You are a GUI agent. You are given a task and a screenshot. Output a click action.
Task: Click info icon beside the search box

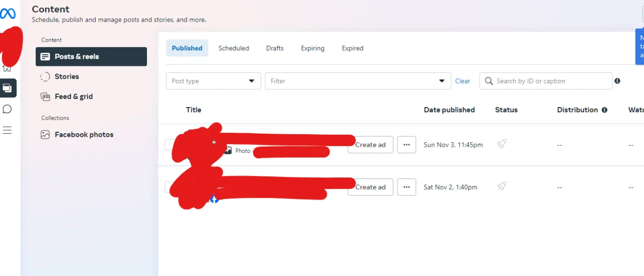[x=617, y=81]
